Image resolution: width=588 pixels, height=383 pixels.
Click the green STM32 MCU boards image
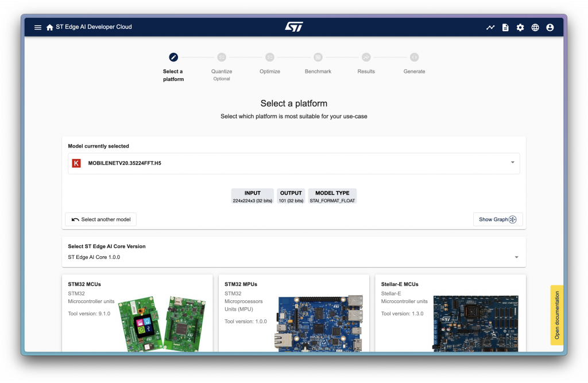[163, 324]
